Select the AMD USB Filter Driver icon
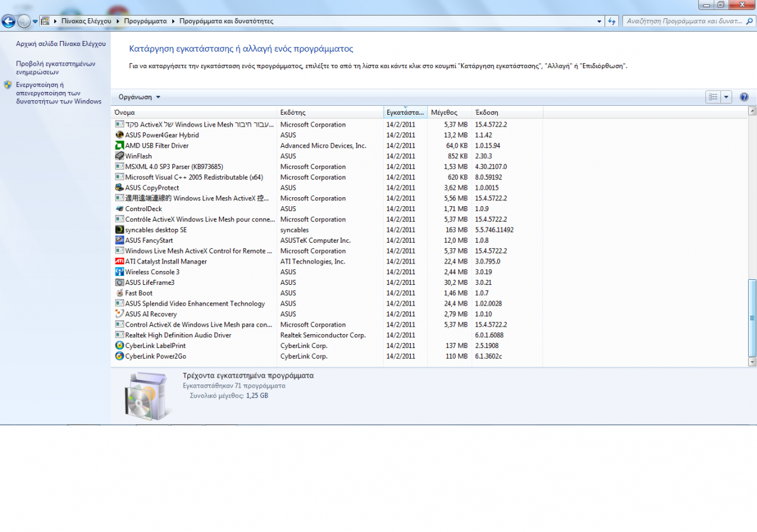The width and height of the screenshot is (757, 532). click(120, 146)
